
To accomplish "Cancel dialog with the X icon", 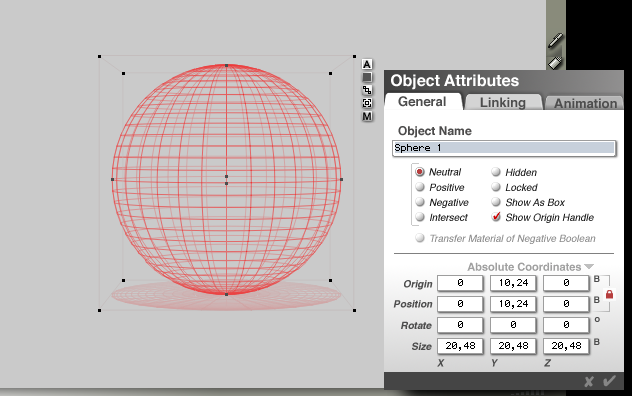I will click(x=589, y=381).
